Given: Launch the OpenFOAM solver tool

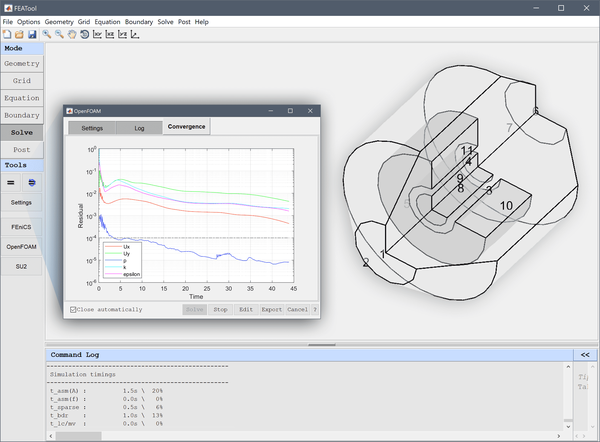Looking at the screenshot, I should [x=21, y=247].
